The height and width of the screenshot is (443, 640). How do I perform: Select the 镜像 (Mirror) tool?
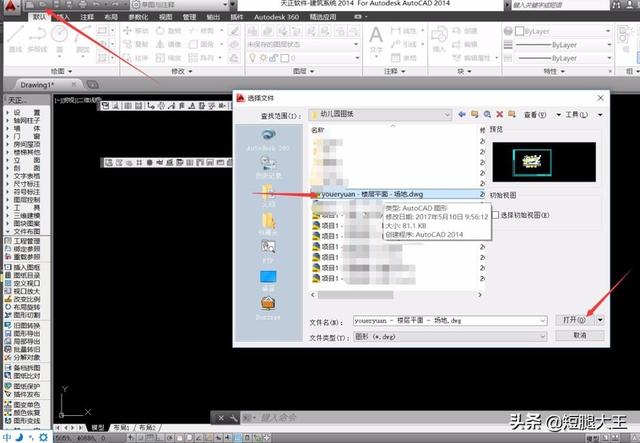point(169,44)
